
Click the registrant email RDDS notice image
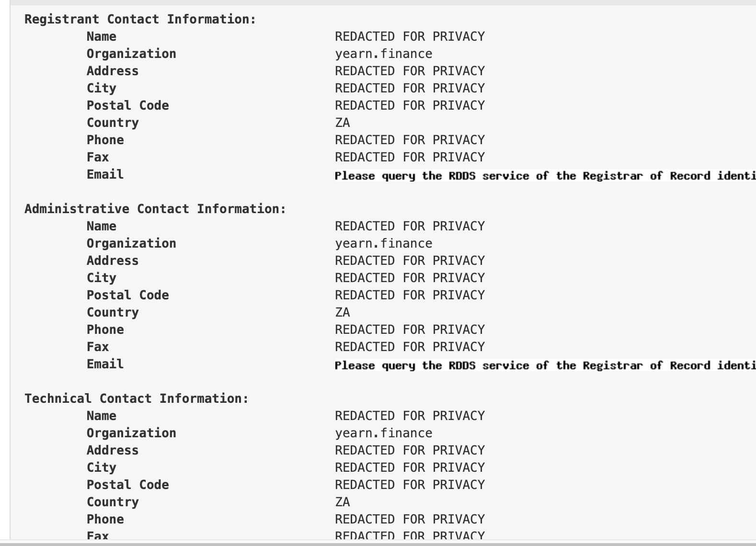pyautogui.click(x=545, y=176)
